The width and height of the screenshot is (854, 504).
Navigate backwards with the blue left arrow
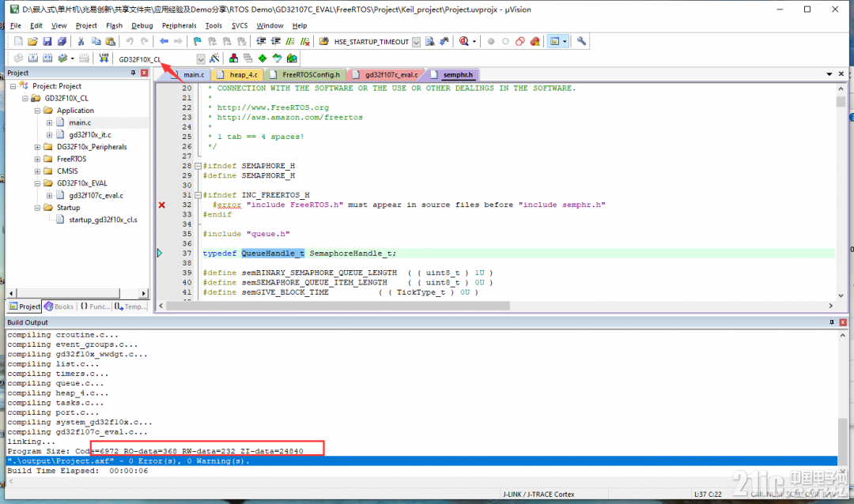point(164,41)
